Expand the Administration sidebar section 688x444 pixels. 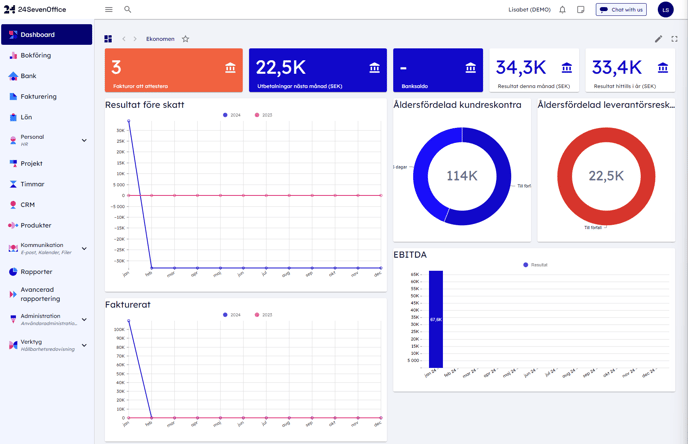84,319
